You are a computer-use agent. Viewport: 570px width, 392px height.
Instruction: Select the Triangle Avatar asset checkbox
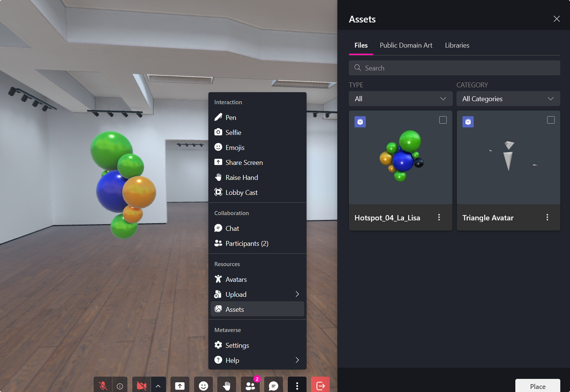tap(551, 120)
